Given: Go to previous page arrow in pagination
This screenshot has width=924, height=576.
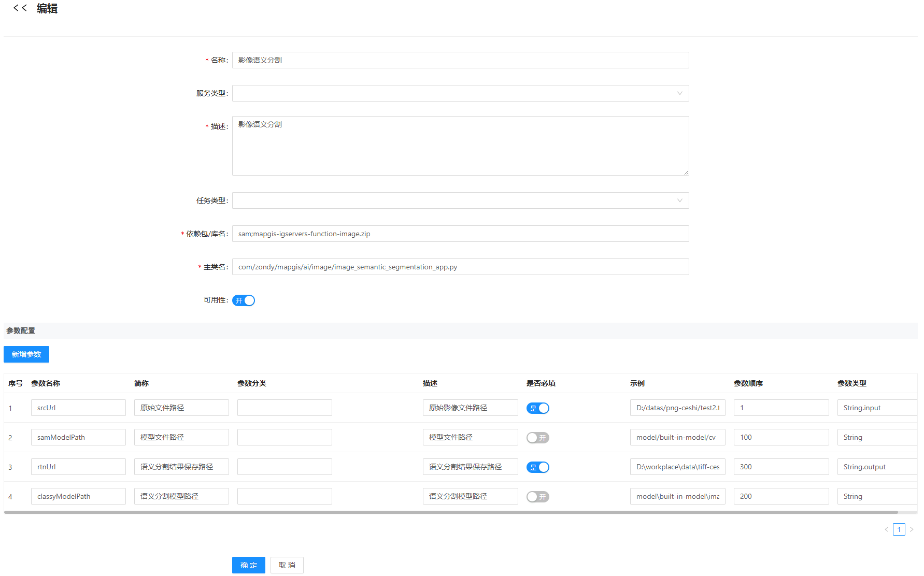Looking at the screenshot, I should (x=886, y=529).
